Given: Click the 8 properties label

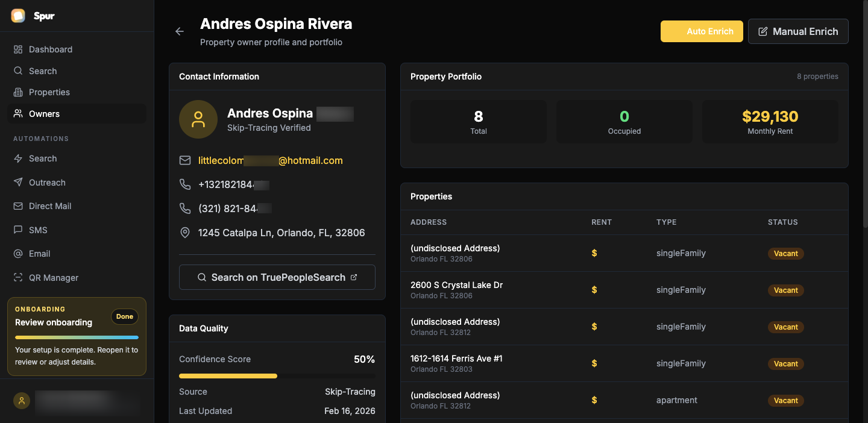Looking at the screenshot, I should (x=817, y=77).
